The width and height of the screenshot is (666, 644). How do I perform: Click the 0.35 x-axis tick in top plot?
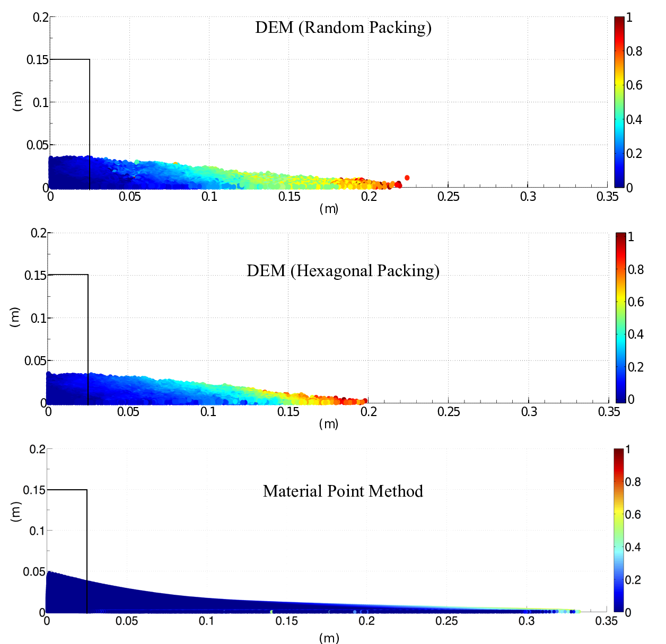pyautogui.click(x=608, y=197)
